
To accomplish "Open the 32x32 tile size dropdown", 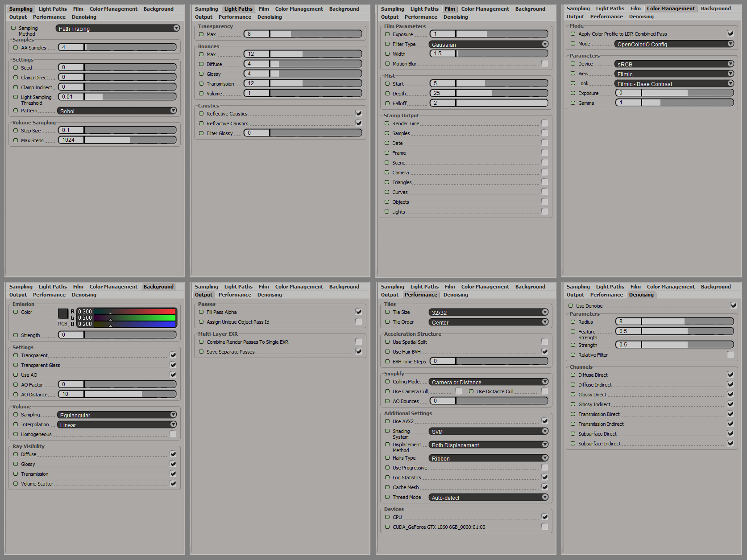I will tap(489, 313).
